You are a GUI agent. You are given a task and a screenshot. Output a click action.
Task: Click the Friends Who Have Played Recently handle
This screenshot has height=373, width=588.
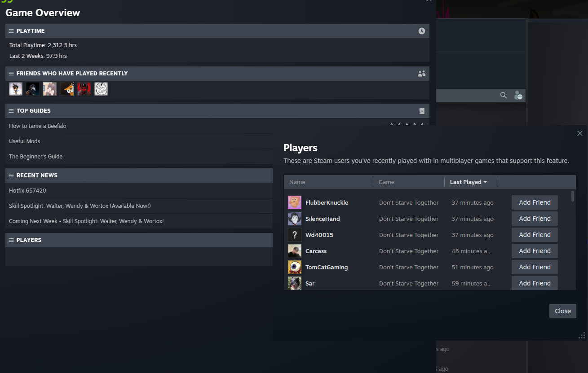[x=11, y=74]
